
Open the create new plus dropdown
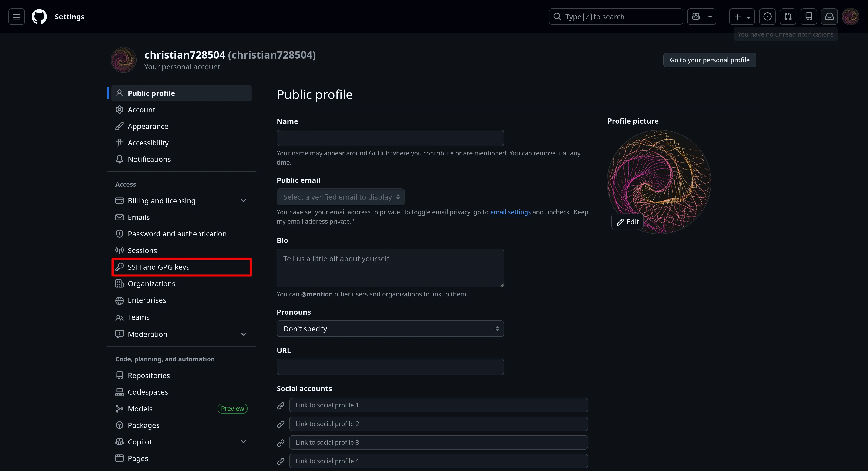point(742,17)
